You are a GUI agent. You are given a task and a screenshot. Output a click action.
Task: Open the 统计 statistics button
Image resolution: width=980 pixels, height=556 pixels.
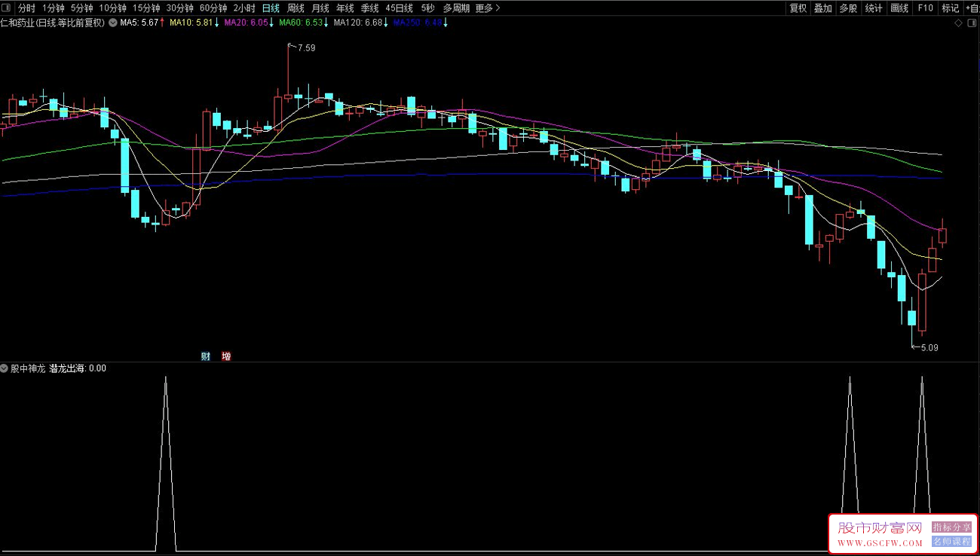click(x=874, y=8)
